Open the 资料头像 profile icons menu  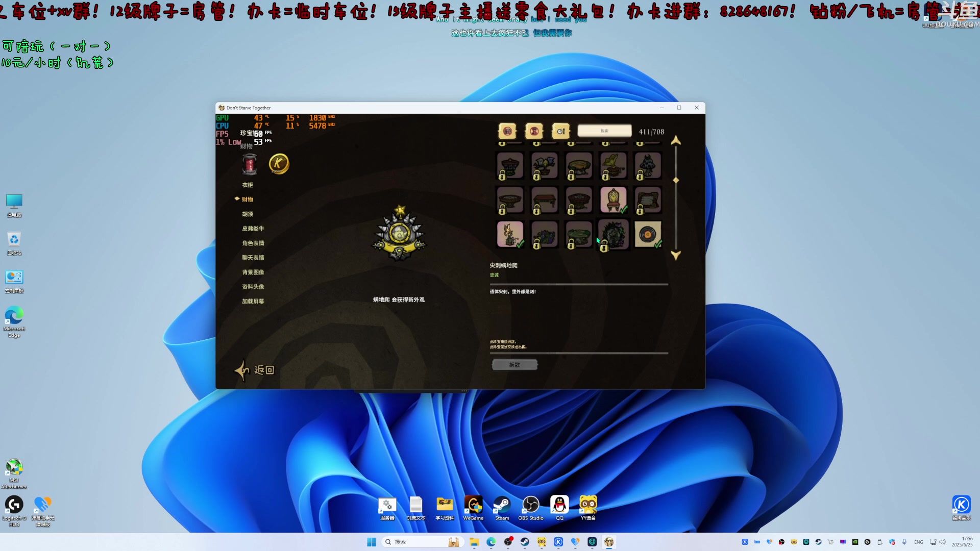click(253, 287)
